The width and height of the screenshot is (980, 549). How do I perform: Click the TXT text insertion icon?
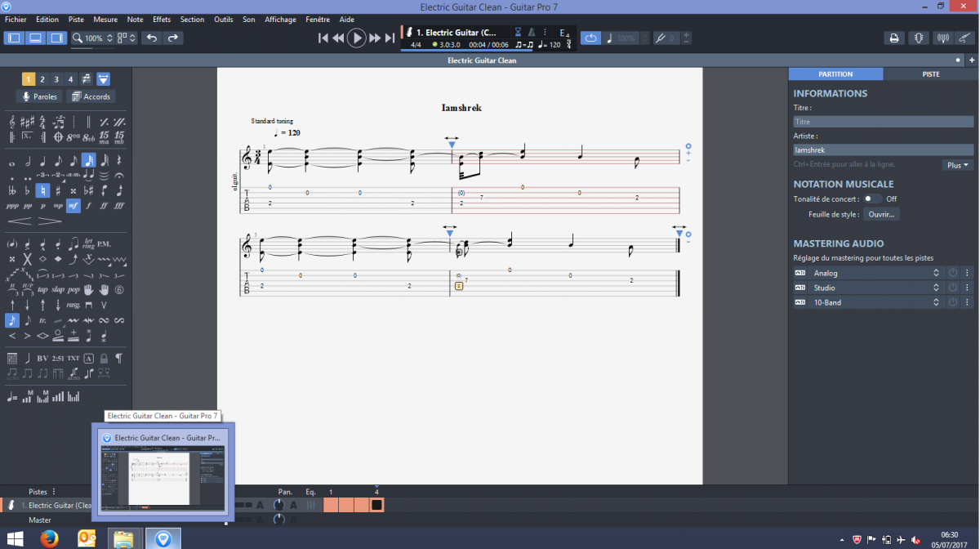(73, 358)
